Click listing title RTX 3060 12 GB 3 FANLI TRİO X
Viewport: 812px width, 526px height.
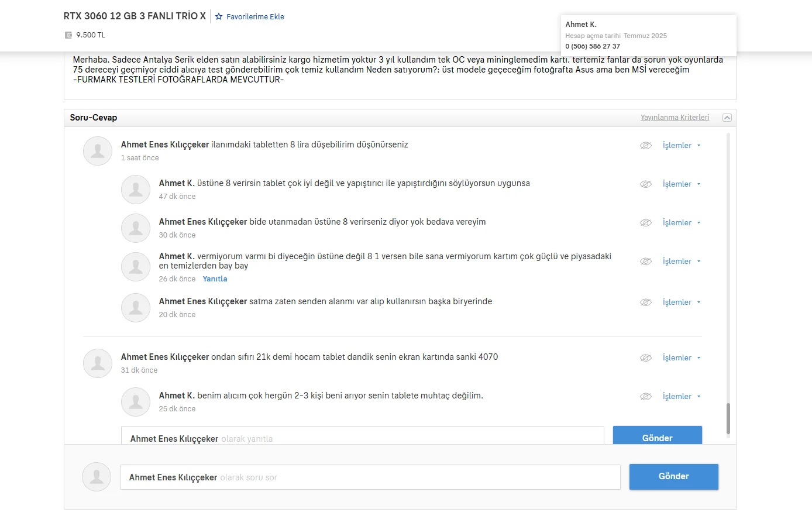135,16
